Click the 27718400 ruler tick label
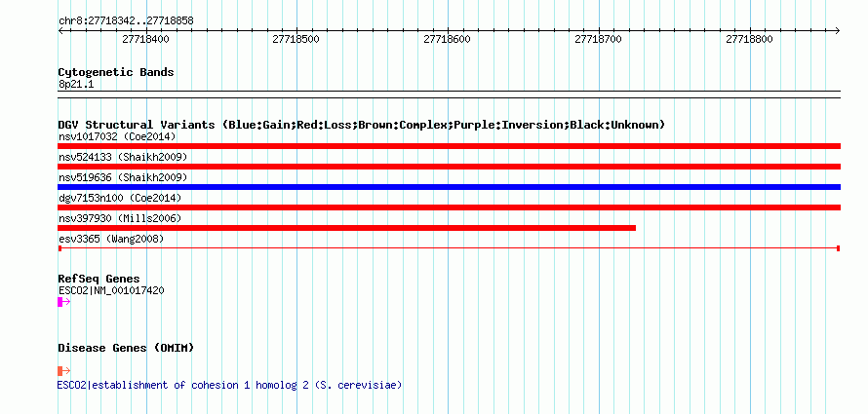This screenshot has width=868, height=414. pos(145,39)
